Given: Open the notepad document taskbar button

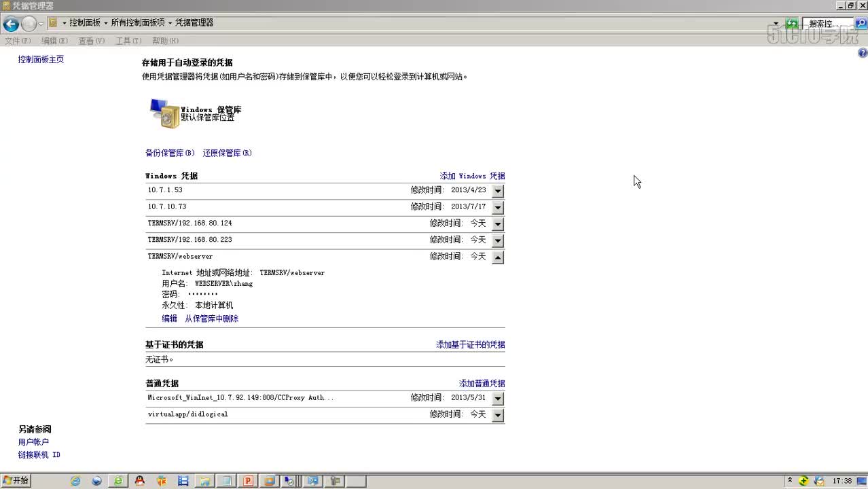Looking at the screenshot, I should point(226,481).
